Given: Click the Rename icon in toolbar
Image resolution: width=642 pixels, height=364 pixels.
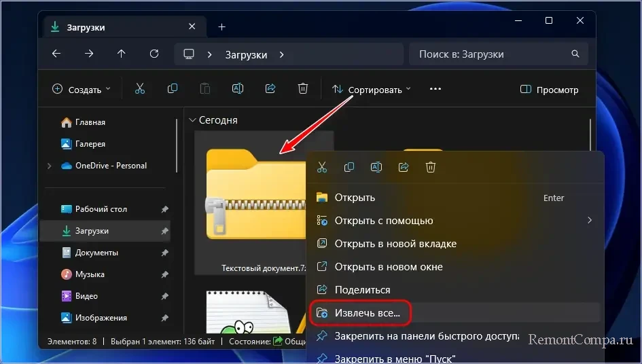Looking at the screenshot, I should (x=238, y=89).
